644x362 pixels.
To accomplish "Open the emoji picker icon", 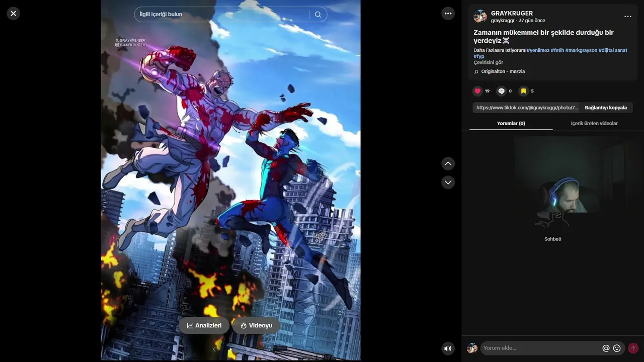I will [x=617, y=348].
